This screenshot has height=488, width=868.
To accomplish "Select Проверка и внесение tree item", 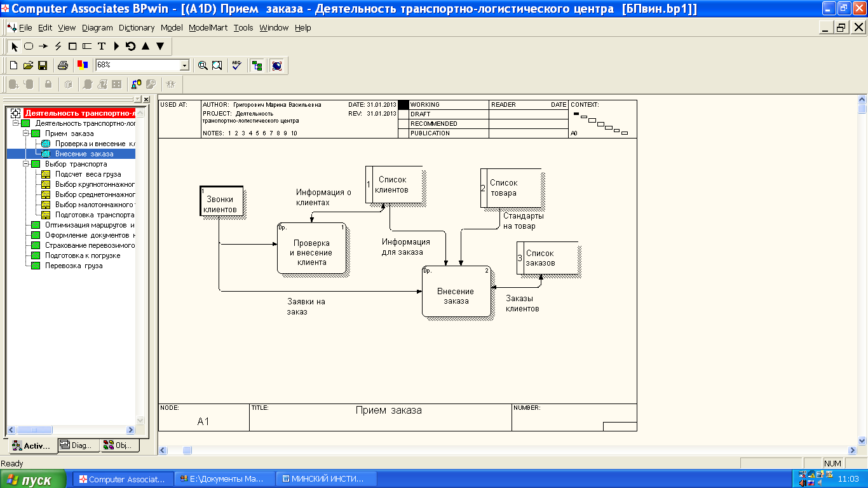I will point(95,144).
